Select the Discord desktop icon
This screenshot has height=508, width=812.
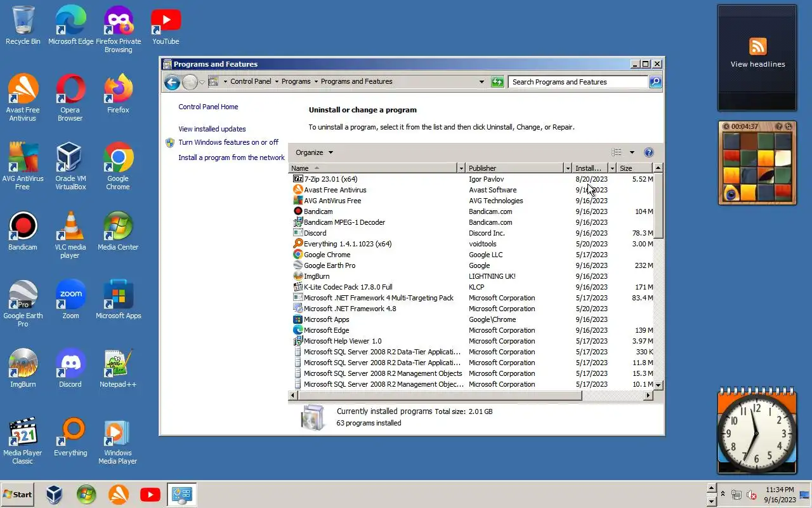(x=70, y=368)
